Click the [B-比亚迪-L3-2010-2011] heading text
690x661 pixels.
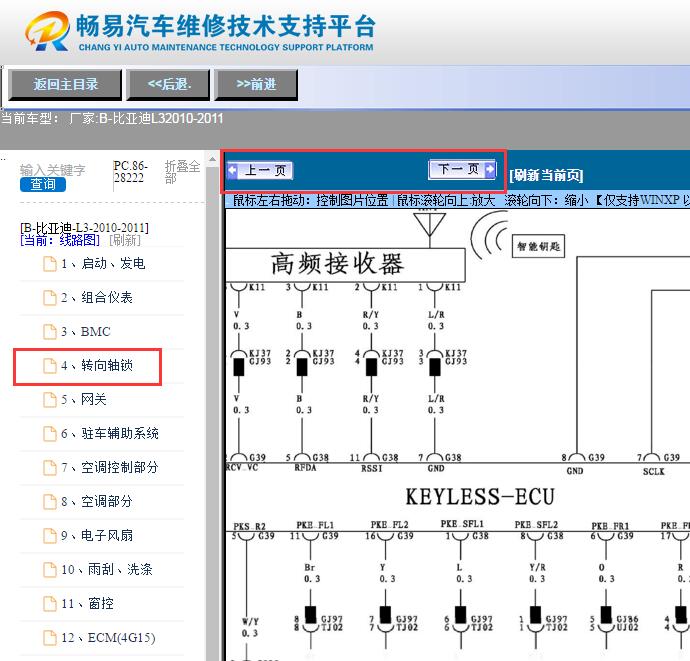click(x=84, y=228)
